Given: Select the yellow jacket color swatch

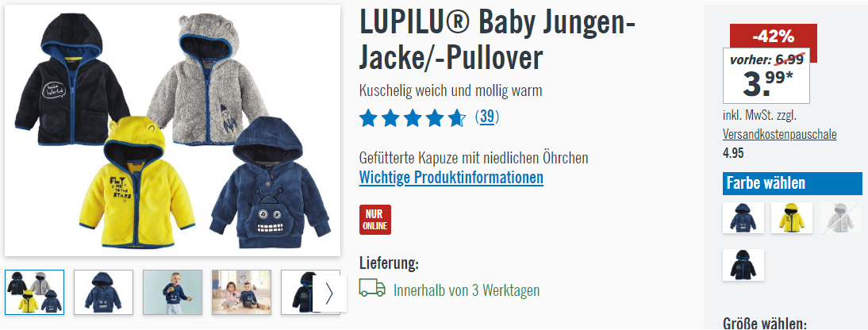Looking at the screenshot, I should pyautogui.click(x=792, y=217).
